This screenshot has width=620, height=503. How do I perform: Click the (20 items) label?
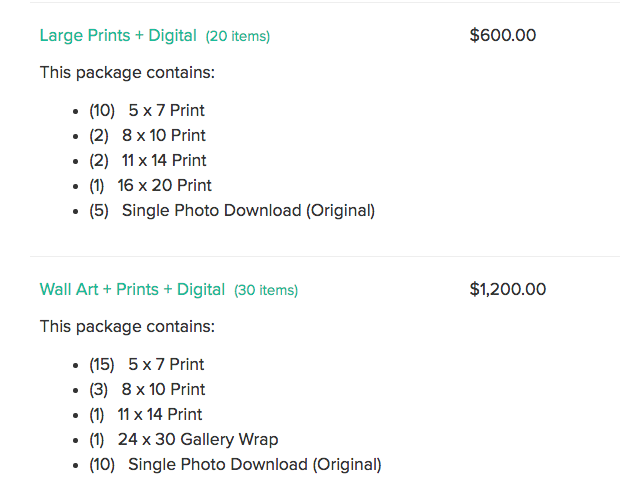[x=238, y=36]
